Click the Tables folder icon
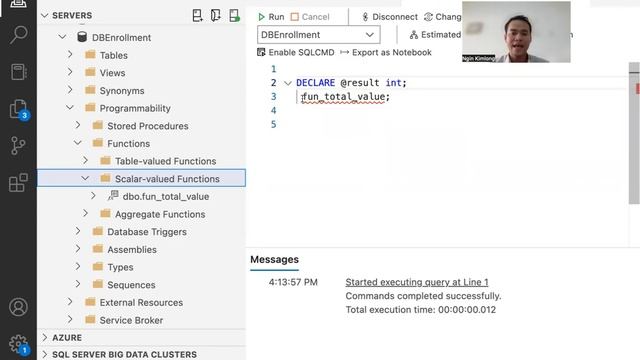This screenshot has height=360, width=640. tap(90, 55)
